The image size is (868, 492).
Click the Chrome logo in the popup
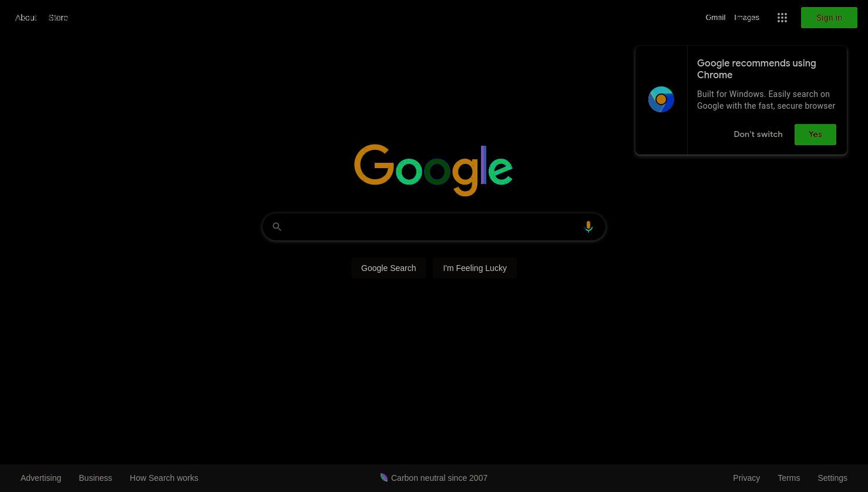click(661, 99)
